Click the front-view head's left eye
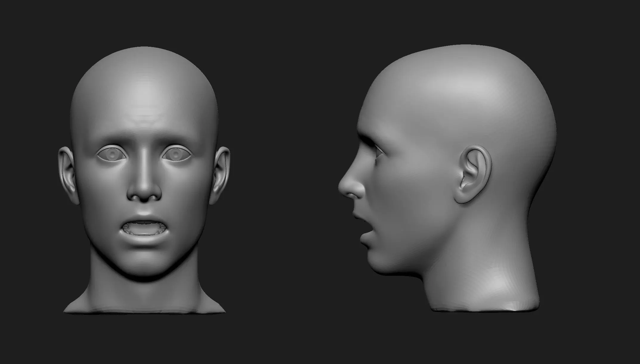Image resolution: width=640 pixels, height=364 pixels. (112, 155)
